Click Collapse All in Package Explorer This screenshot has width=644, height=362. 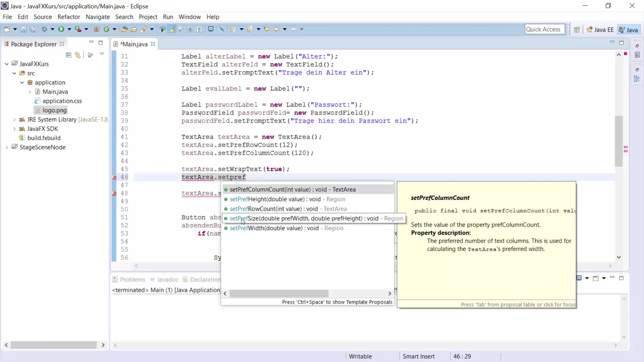pos(69,55)
